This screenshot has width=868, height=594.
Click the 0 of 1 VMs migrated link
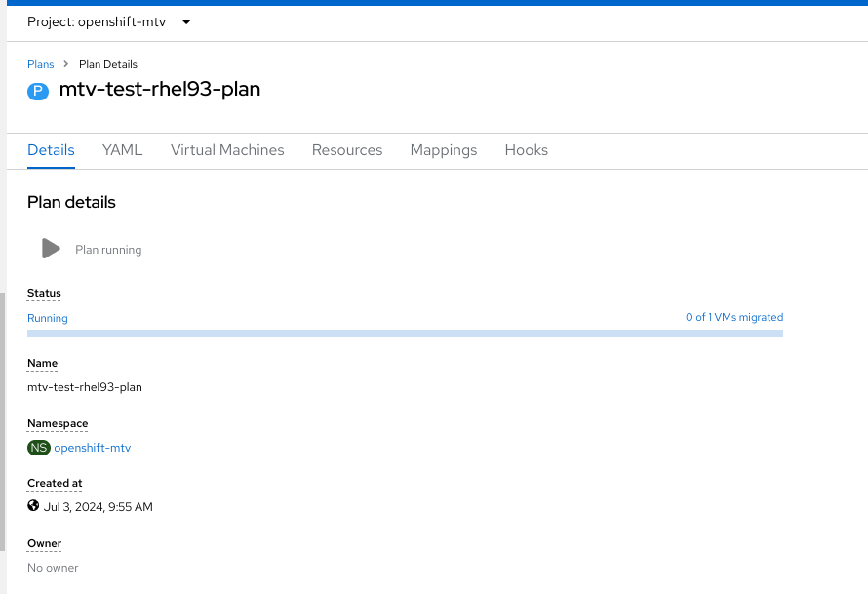click(734, 317)
